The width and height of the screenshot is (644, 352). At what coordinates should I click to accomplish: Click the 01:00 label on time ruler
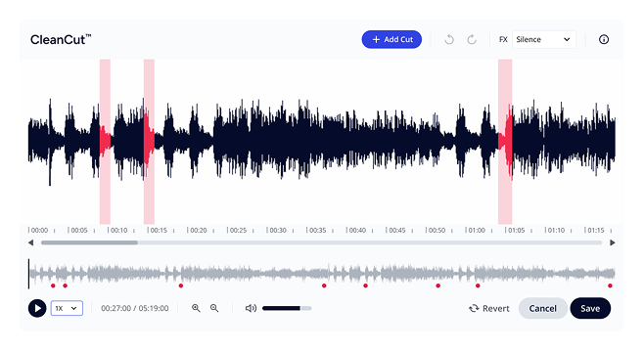coord(477,231)
